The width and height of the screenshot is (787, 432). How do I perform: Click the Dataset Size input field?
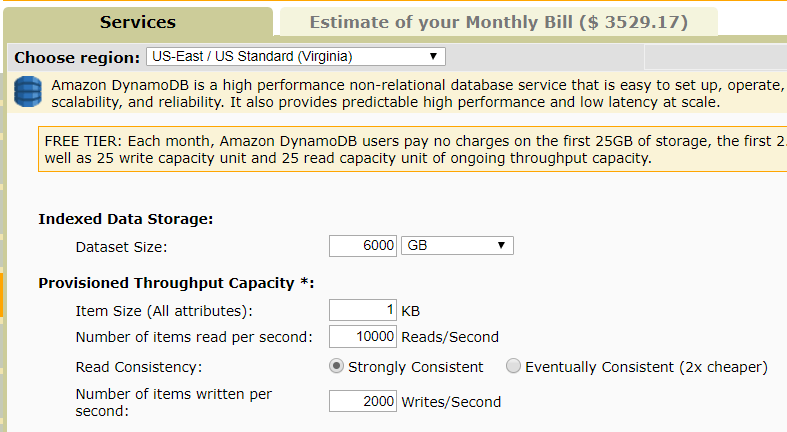pyautogui.click(x=363, y=246)
